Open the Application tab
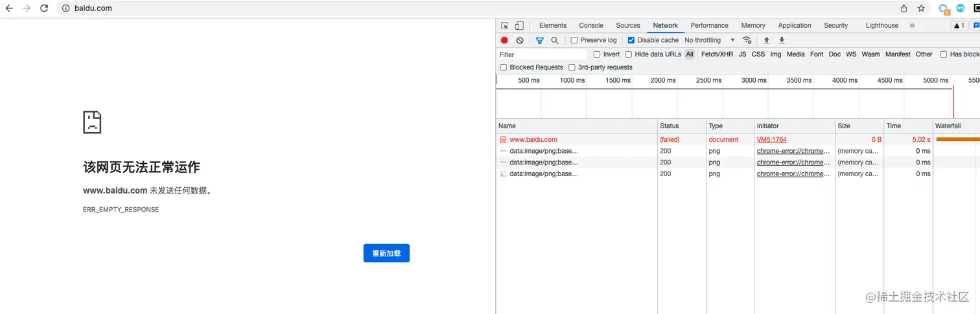This screenshot has height=314, width=980. coord(795,26)
